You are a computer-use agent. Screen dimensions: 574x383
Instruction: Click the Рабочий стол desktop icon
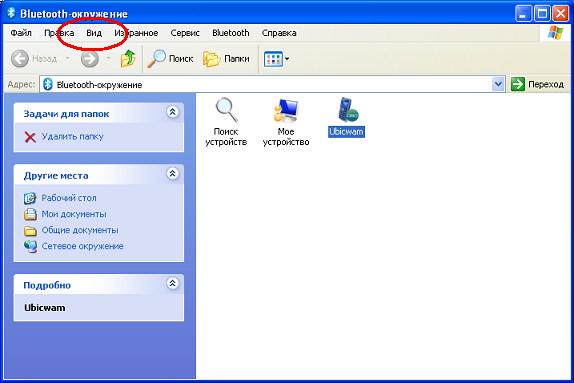pyautogui.click(x=30, y=198)
